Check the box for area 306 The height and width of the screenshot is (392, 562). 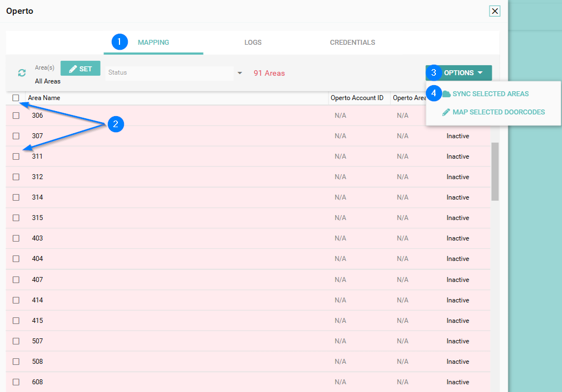16,116
